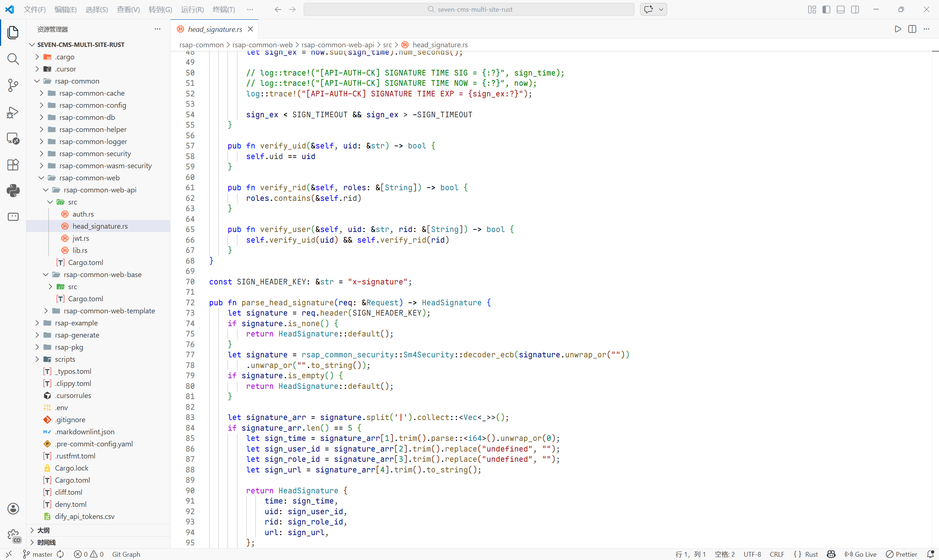
Task: Open Run and Debug view
Action: tap(13, 112)
